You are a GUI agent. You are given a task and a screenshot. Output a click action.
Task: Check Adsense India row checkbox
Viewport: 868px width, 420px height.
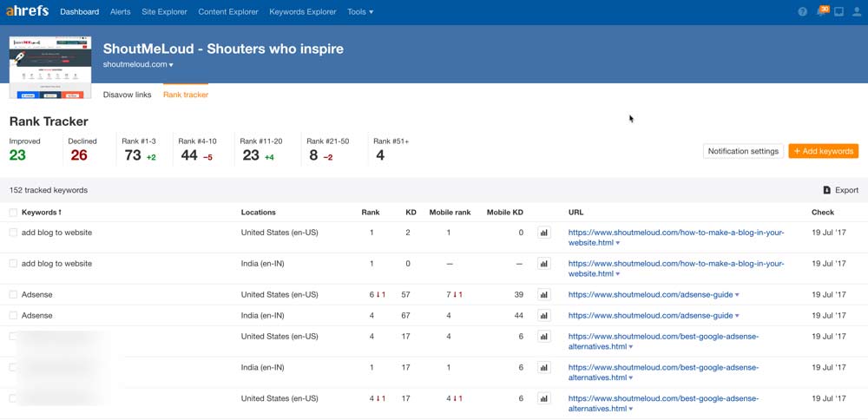pyautogui.click(x=13, y=315)
